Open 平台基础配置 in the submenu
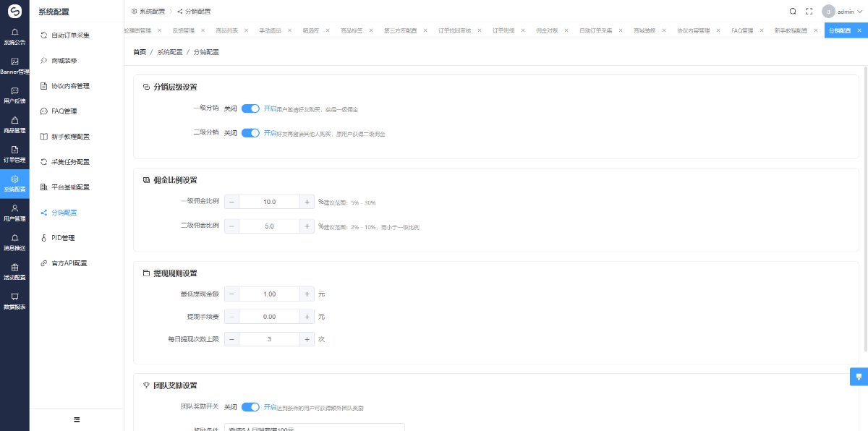The height and width of the screenshot is (431, 868). [77, 187]
